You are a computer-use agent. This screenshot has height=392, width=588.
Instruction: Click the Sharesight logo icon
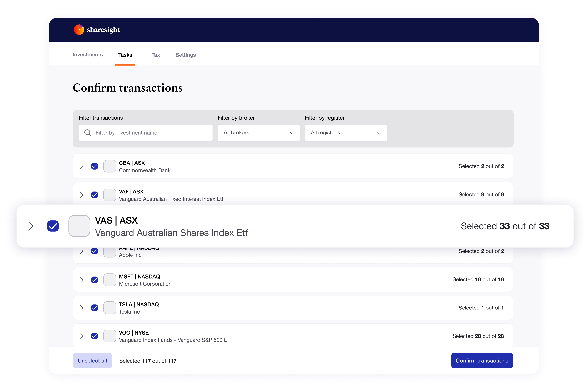coord(79,30)
